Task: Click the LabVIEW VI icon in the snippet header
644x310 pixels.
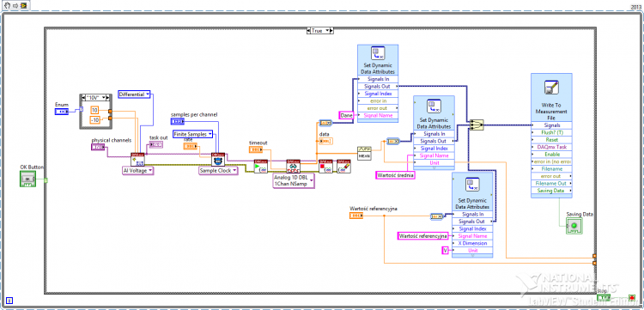Action: [22, 6]
